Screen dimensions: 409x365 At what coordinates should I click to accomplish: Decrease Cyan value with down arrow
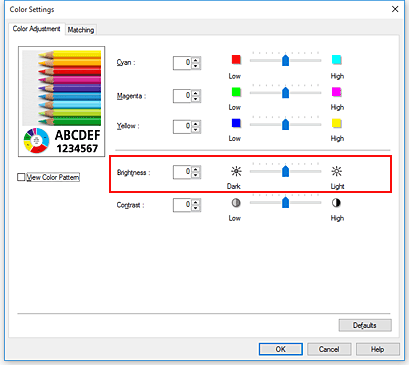(x=196, y=66)
